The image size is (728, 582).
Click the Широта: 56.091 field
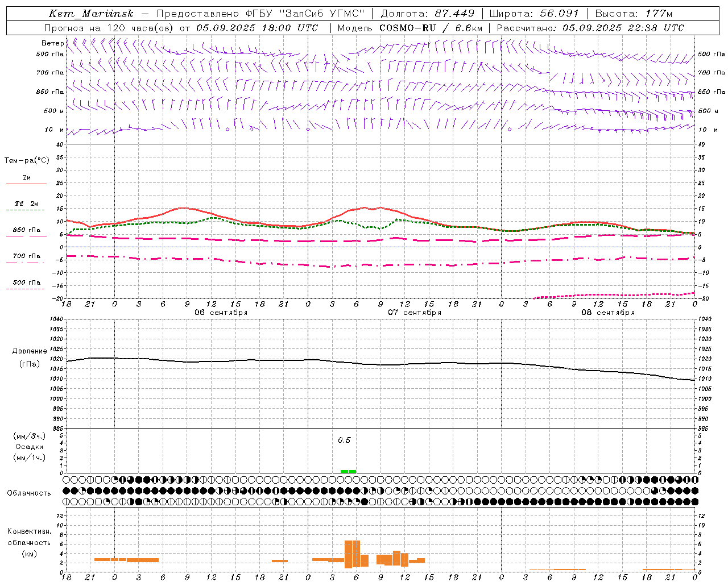534,14
